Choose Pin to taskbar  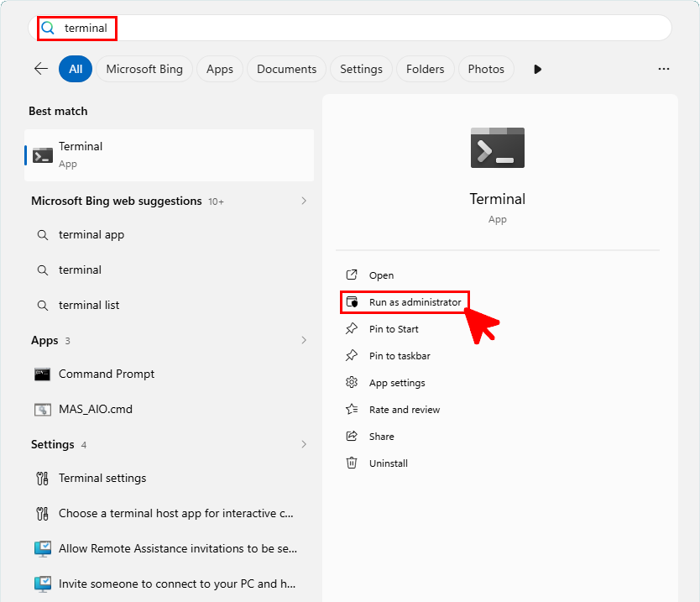pos(400,356)
